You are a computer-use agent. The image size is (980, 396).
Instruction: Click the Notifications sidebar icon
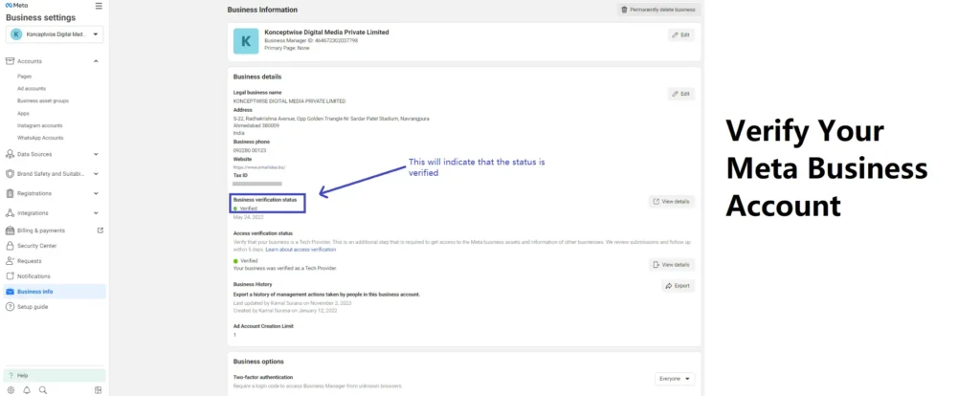tap(10, 276)
